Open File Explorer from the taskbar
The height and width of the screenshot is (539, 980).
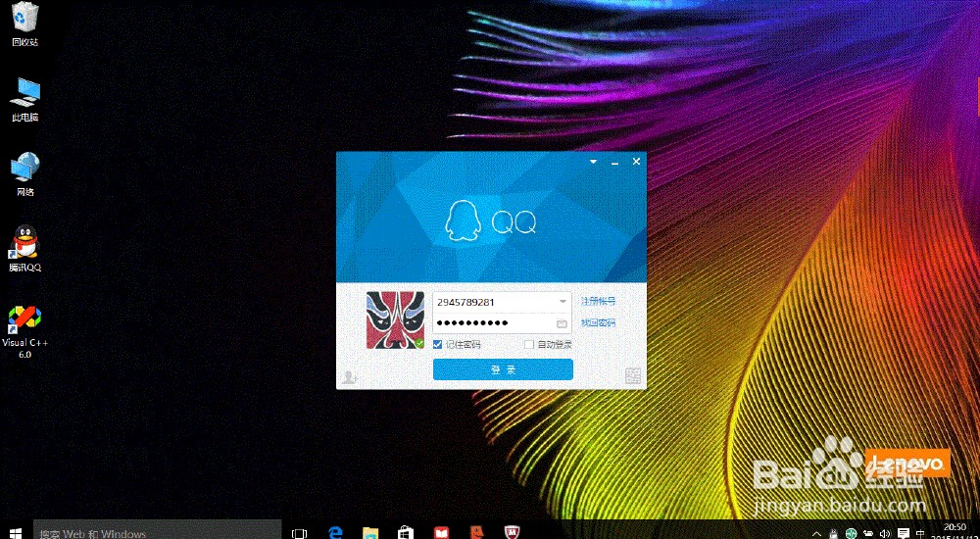tap(370, 533)
